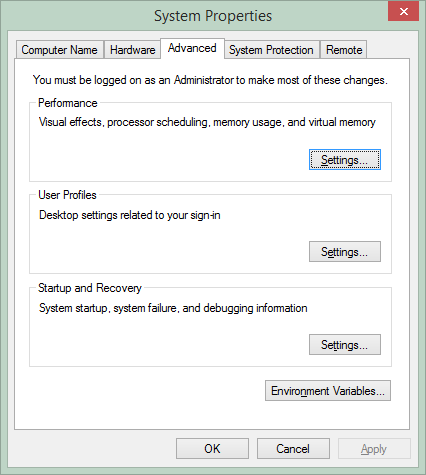426x475 pixels.
Task: Open the Hardware tab
Action: [x=132, y=50]
